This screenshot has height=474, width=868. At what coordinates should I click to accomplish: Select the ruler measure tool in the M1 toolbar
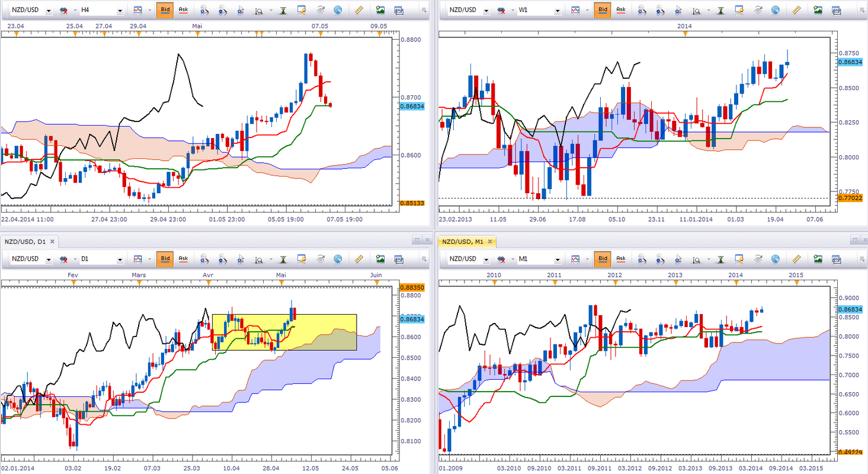tap(797, 258)
